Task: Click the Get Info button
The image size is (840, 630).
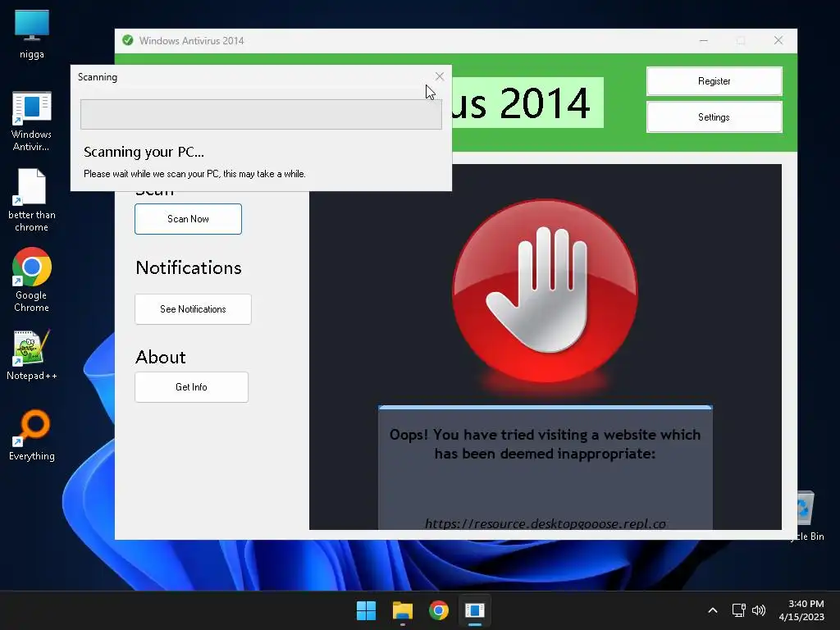Action: (x=191, y=387)
